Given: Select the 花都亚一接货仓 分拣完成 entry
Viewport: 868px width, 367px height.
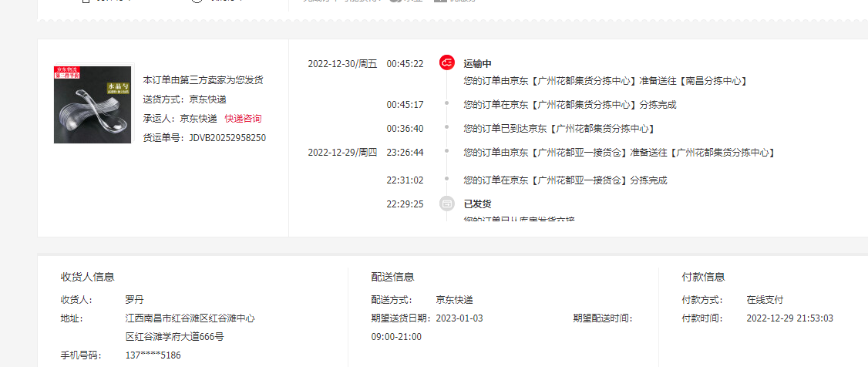Looking at the screenshot, I should point(565,180).
